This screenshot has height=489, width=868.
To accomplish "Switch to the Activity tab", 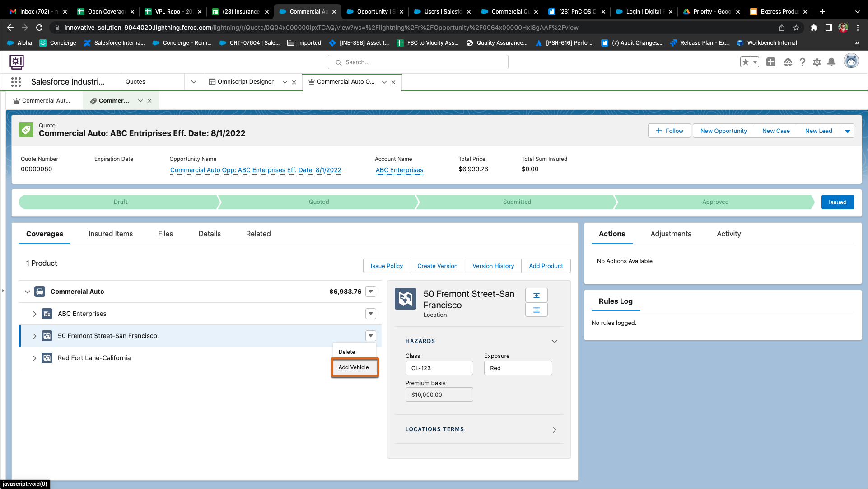I will [x=729, y=234].
